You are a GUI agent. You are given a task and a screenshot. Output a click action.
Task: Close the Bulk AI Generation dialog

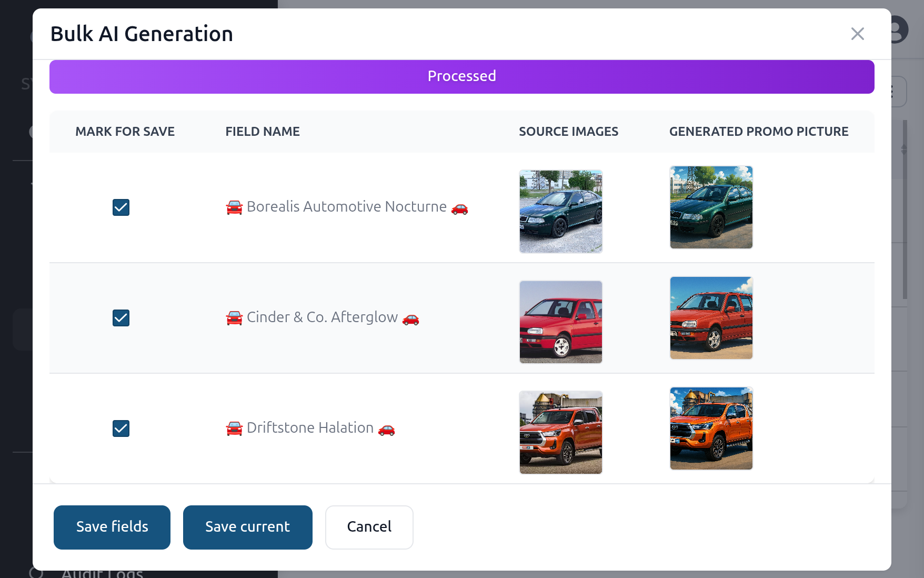click(857, 33)
